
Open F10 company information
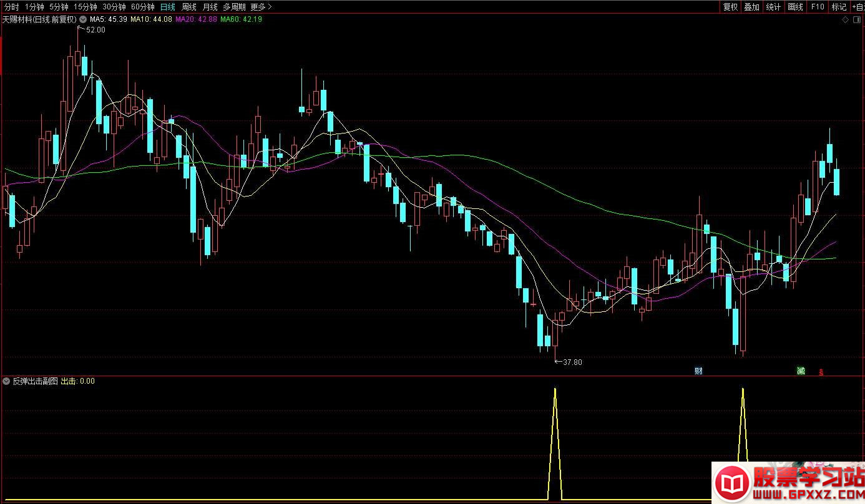[817, 7]
